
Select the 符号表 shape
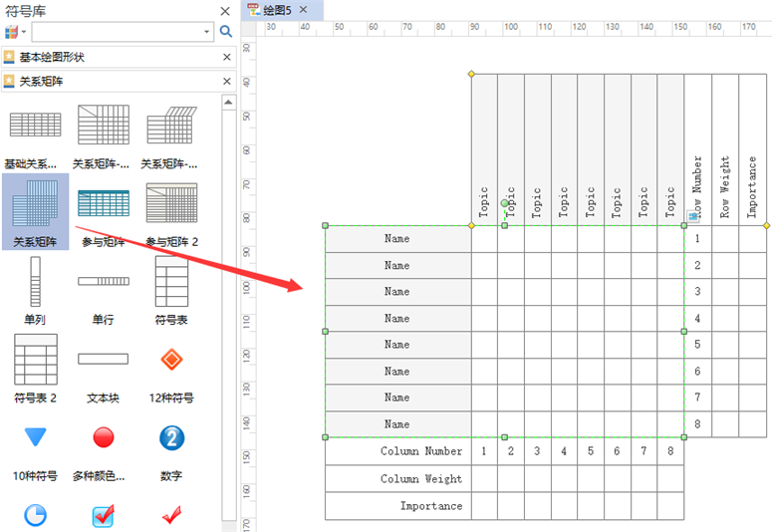click(x=171, y=281)
